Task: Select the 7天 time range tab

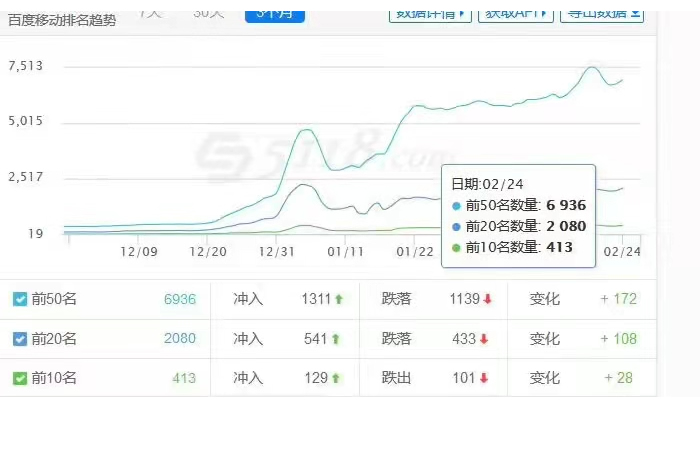Action: [x=150, y=13]
